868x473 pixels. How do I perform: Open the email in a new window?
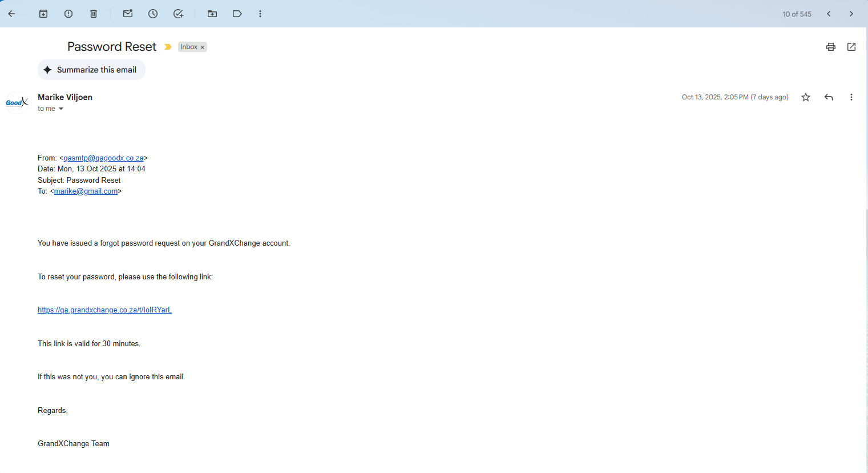coord(851,47)
